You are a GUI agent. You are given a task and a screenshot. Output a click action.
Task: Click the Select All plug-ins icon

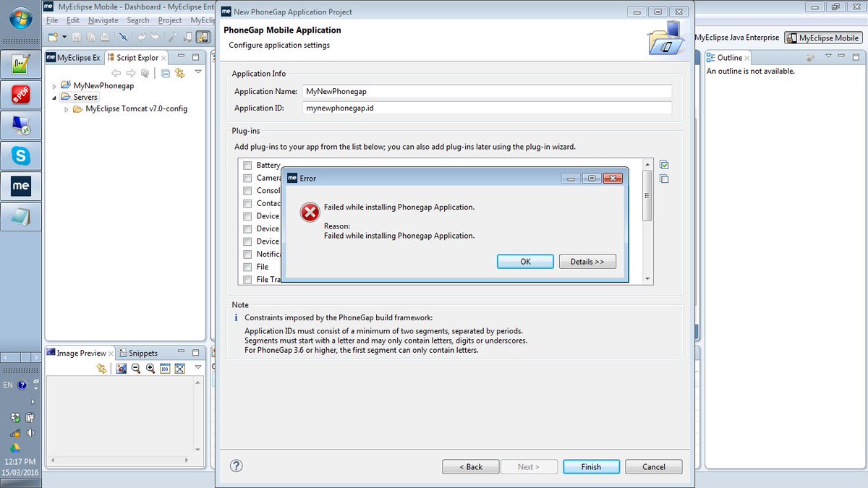tap(664, 166)
